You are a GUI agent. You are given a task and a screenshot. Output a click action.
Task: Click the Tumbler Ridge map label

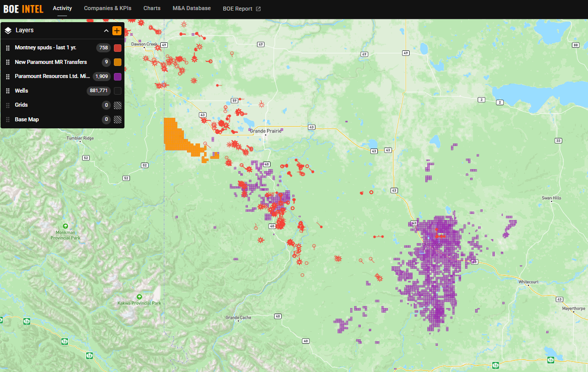coord(80,138)
